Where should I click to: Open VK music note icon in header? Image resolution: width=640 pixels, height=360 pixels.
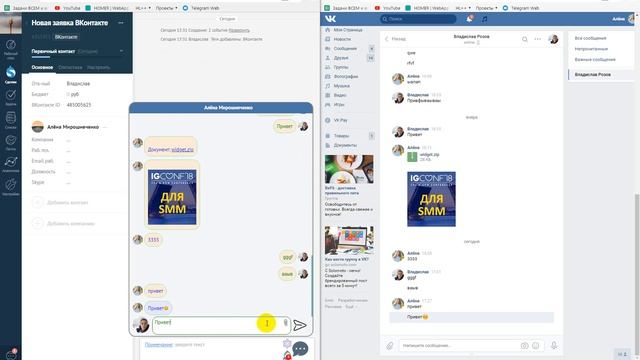pyautogui.click(x=484, y=19)
